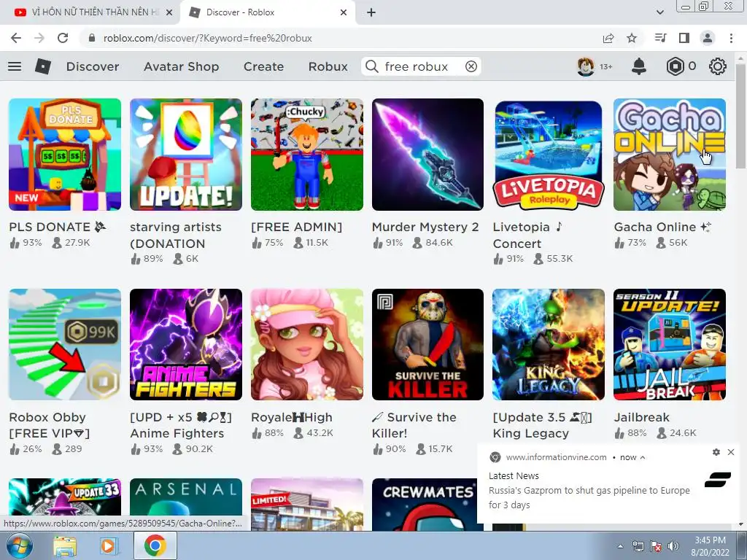Click the address bar URL
747x560 pixels.
click(208, 38)
